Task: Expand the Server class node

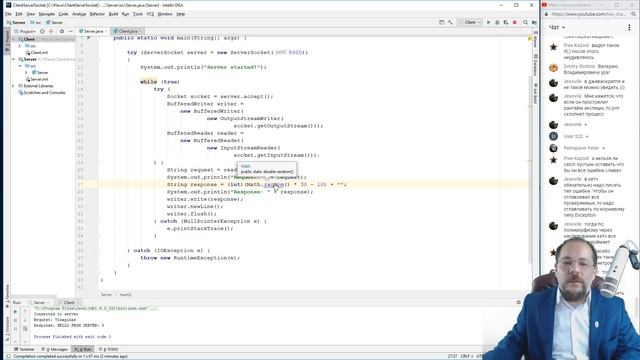Action: pyautogui.click(x=27, y=73)
